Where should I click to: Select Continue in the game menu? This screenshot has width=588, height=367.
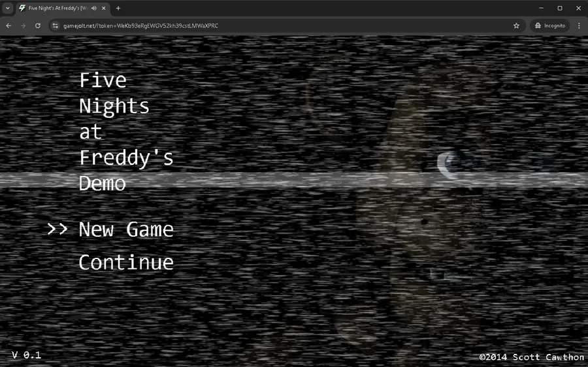click(x=126, y=262)
